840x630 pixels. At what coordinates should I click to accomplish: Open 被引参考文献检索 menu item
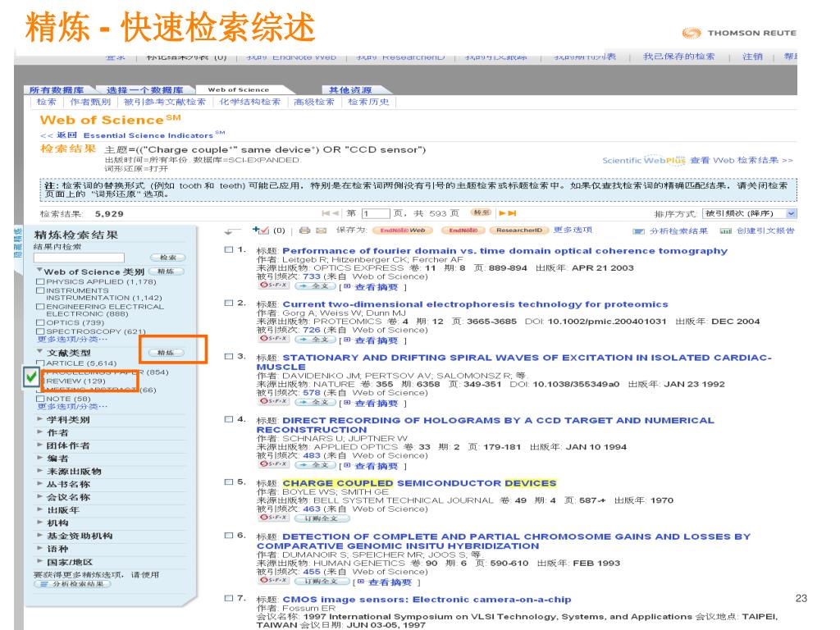pyautogui.click(x=164, y=102)
